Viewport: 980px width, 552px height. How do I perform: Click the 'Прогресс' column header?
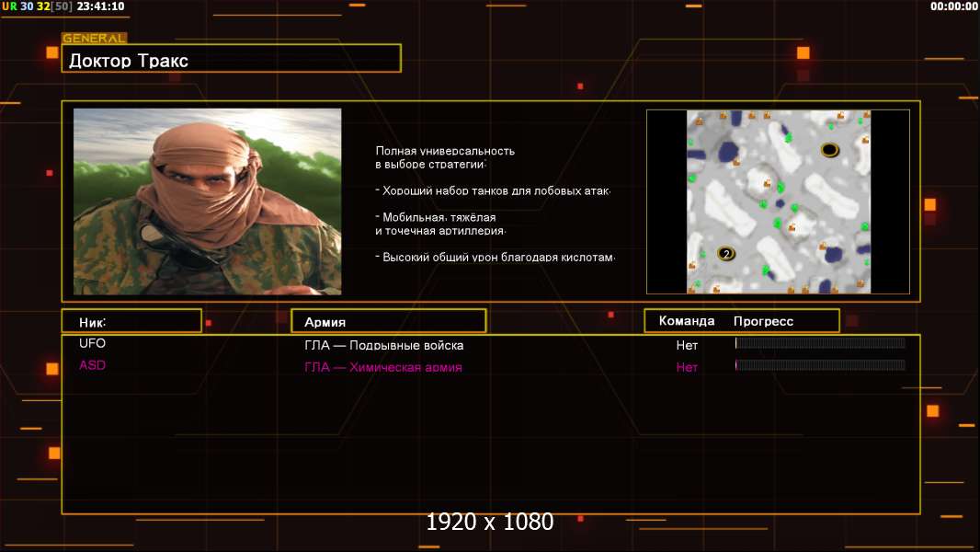pos(763,321)
